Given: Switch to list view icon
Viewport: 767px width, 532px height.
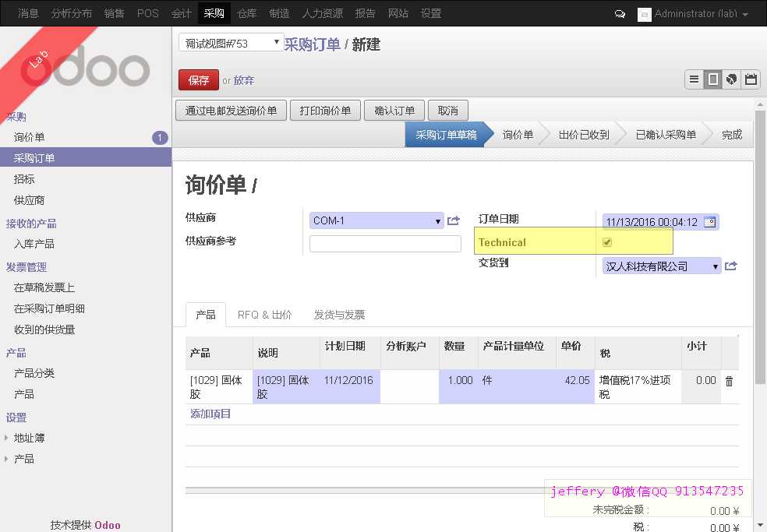Looking at the screenshot, I should point(694,79).
